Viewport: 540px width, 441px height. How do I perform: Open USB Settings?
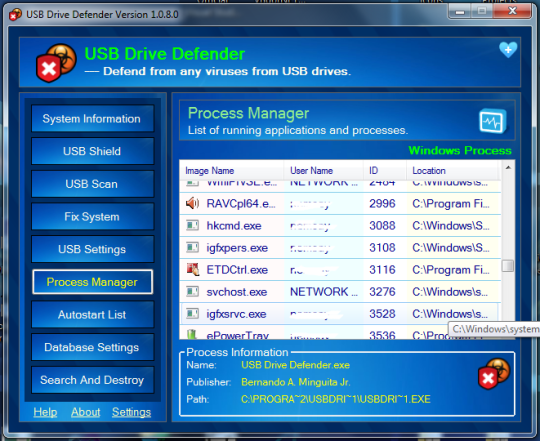[93, 249]
